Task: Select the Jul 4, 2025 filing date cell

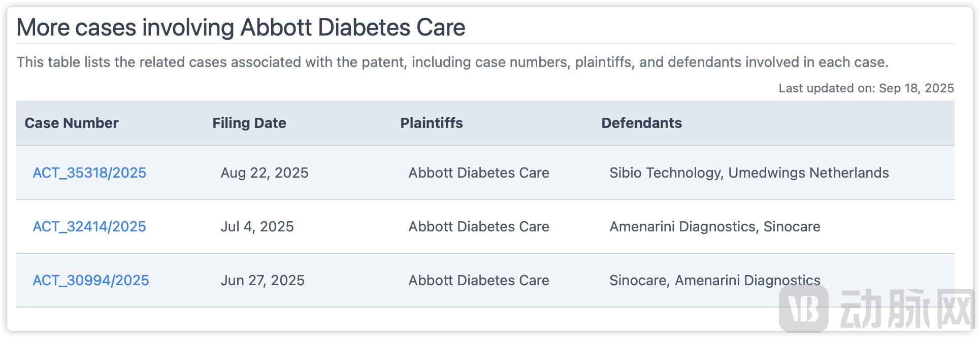Action: coord(257,227)
